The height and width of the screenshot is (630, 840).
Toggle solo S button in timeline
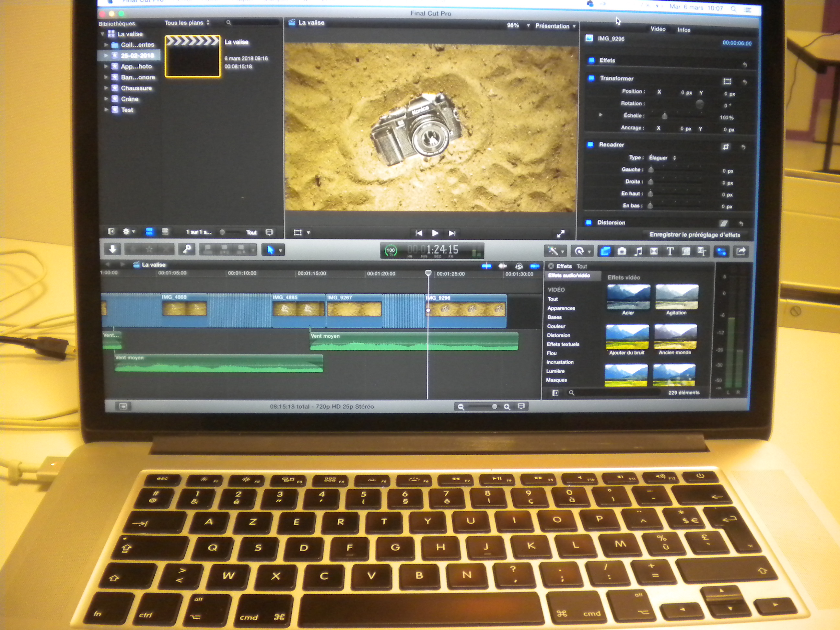519,266
